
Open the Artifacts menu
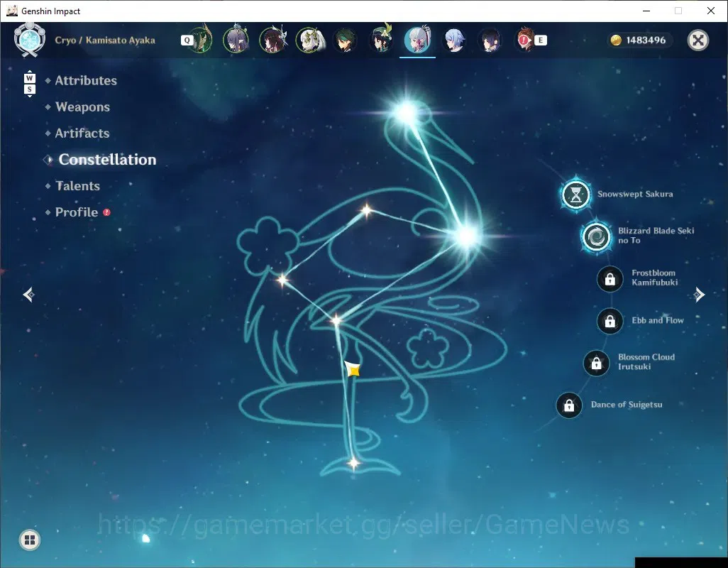pyautogui.click(x=82, y=133)
